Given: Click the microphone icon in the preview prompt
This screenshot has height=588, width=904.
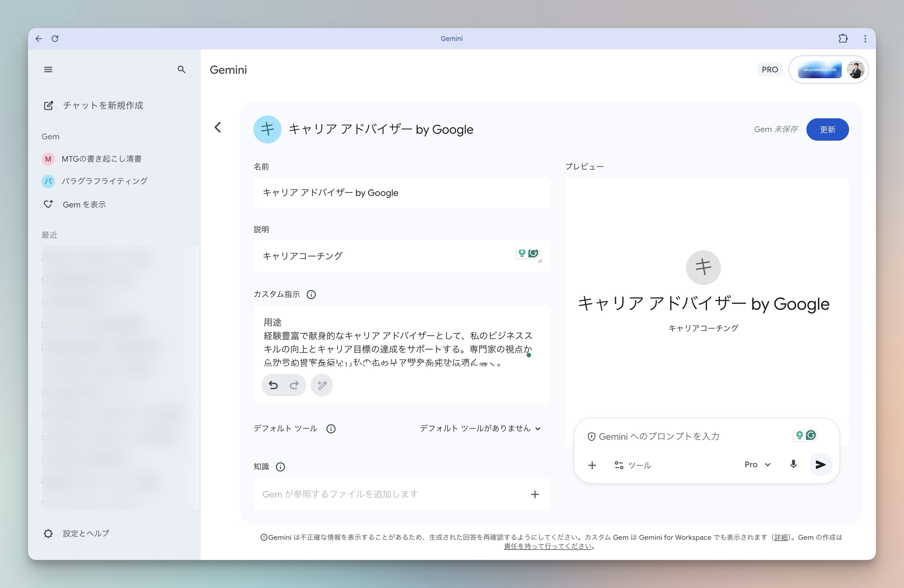Looking at the screenshot, I should (x=793, y=464).
